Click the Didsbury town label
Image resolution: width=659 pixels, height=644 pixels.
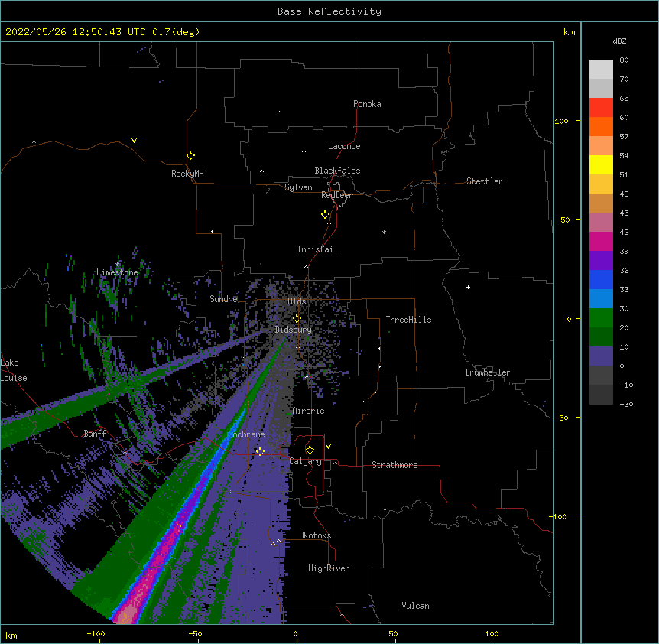[x=294, y=330]
